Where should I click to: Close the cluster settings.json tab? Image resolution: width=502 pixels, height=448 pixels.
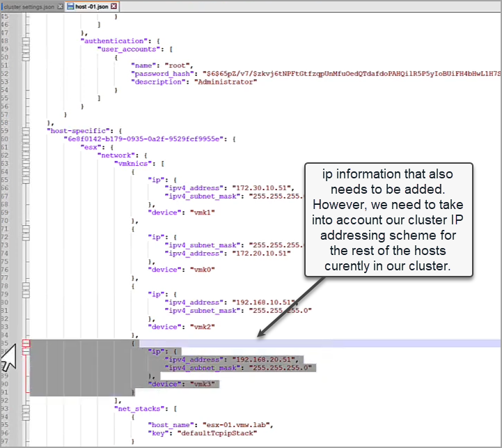click(x=60, y=6)
